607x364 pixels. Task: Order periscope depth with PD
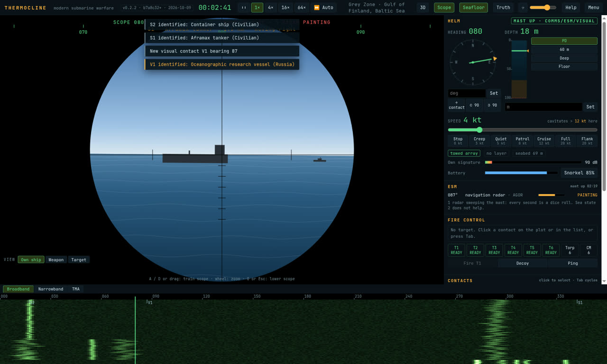(x=564, y=41)
